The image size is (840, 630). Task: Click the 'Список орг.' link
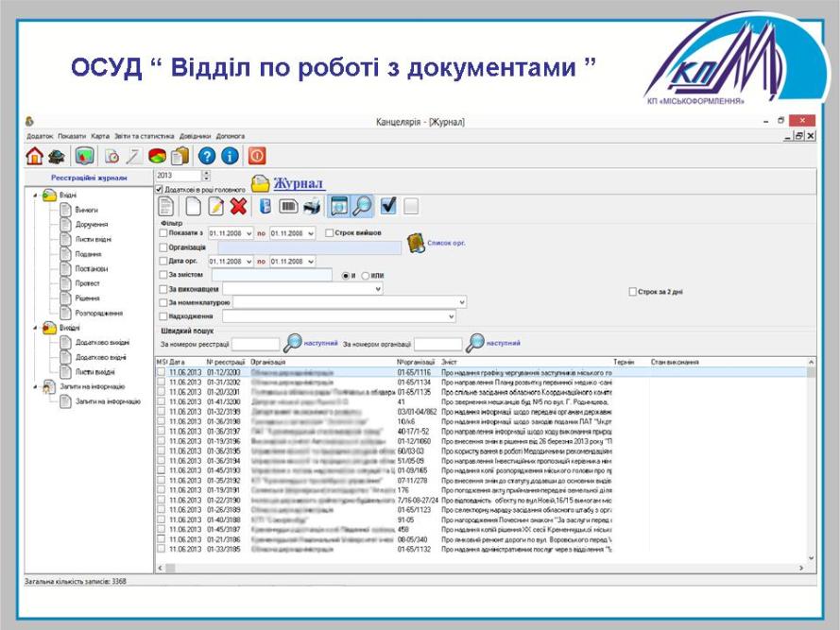click(x=447, y=243)
